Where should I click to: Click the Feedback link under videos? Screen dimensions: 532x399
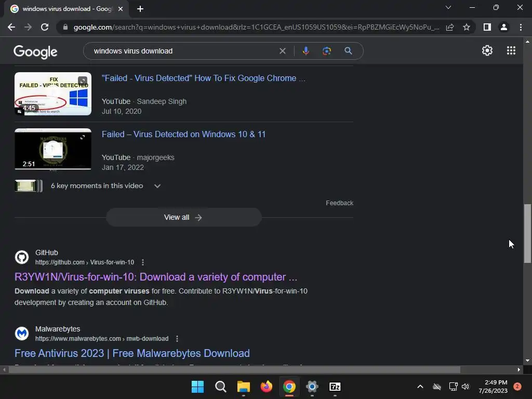click(339, 203)
